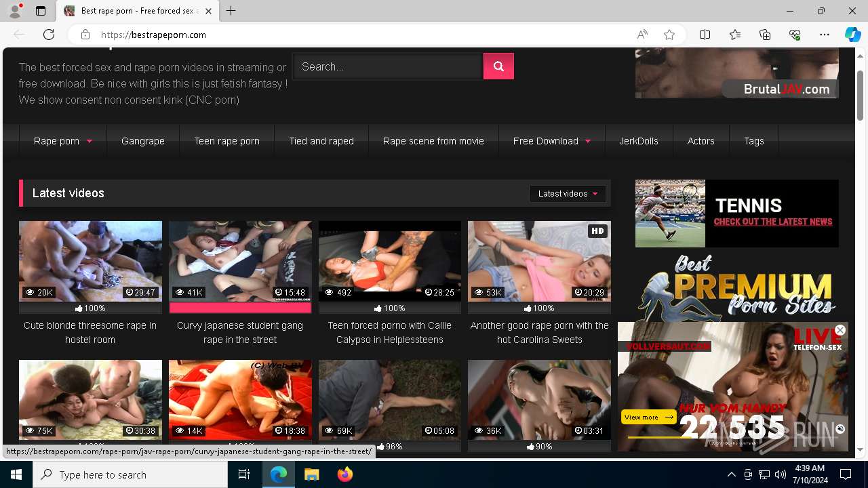Screen dimensions: 868x488
Task: Open the Tags menu item
Action: [x=754, y=141]
